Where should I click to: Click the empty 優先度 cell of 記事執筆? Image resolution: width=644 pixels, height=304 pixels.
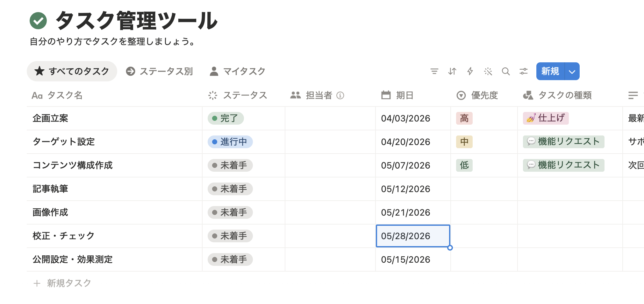tap(484, 189)
